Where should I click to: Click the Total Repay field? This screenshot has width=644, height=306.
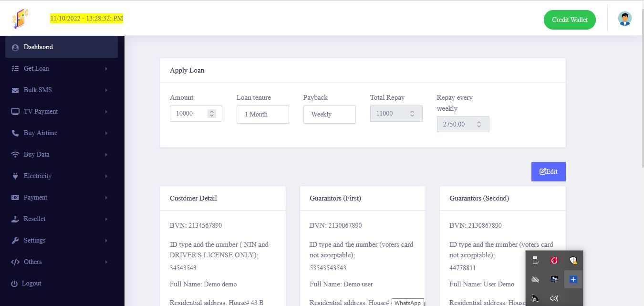(x=396, y=114)
